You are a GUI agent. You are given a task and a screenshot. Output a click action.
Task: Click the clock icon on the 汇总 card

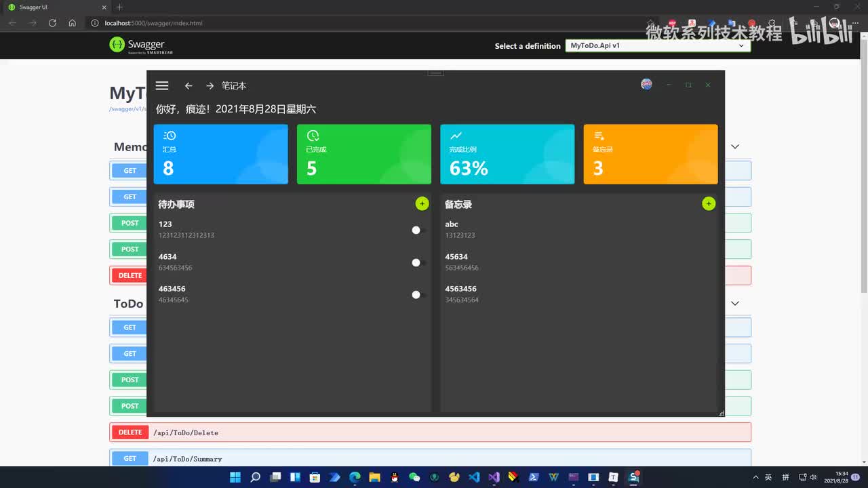coord(170,136)
